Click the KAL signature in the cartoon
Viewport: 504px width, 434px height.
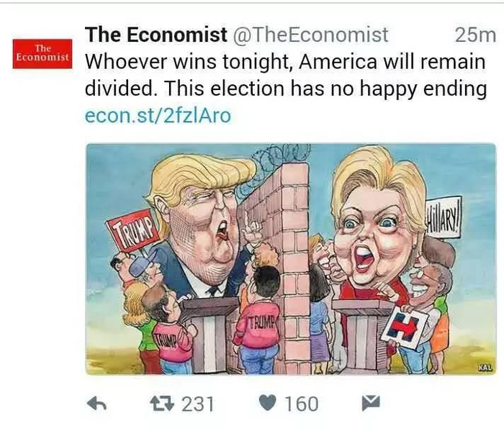click(485, 368)
